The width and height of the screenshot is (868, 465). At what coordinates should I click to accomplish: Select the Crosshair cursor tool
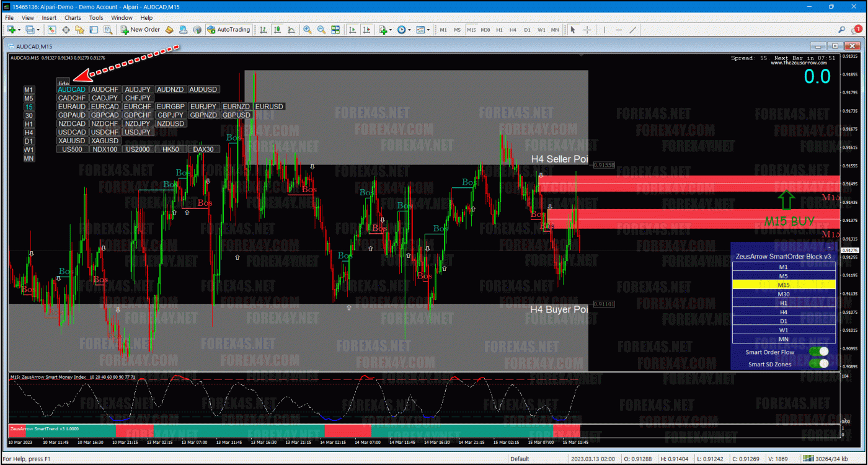click(587, 30)
